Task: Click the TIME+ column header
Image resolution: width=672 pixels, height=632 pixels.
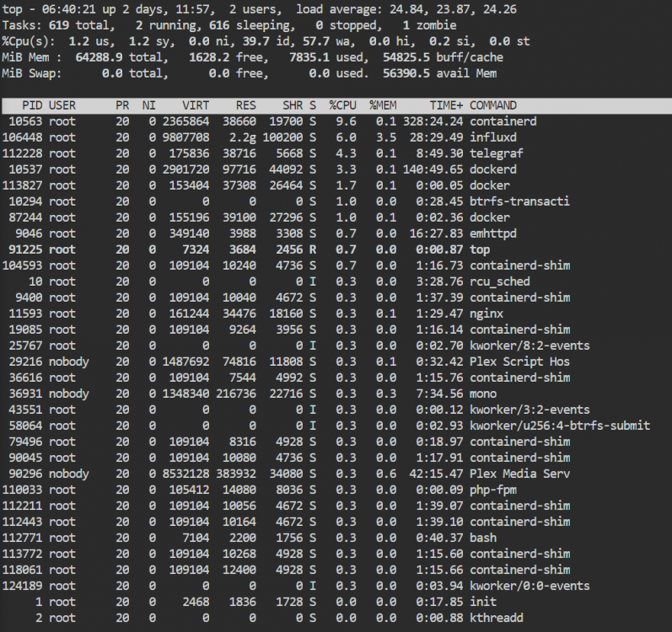Action: coord(446,105)
